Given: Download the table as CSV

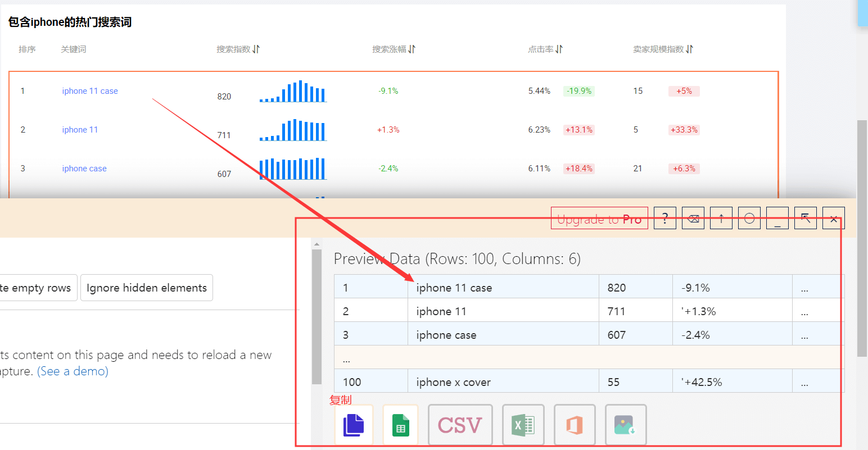Looking at the screenshot, I should coord(460,425).
